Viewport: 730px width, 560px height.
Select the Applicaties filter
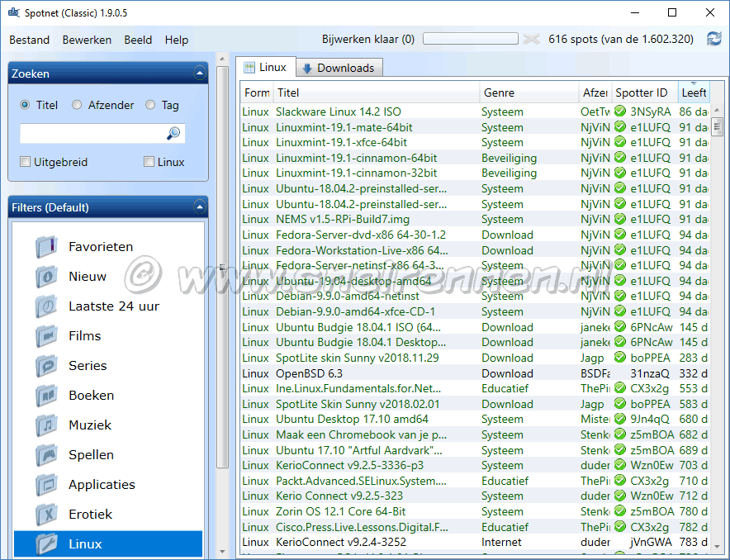pos(102,485)
